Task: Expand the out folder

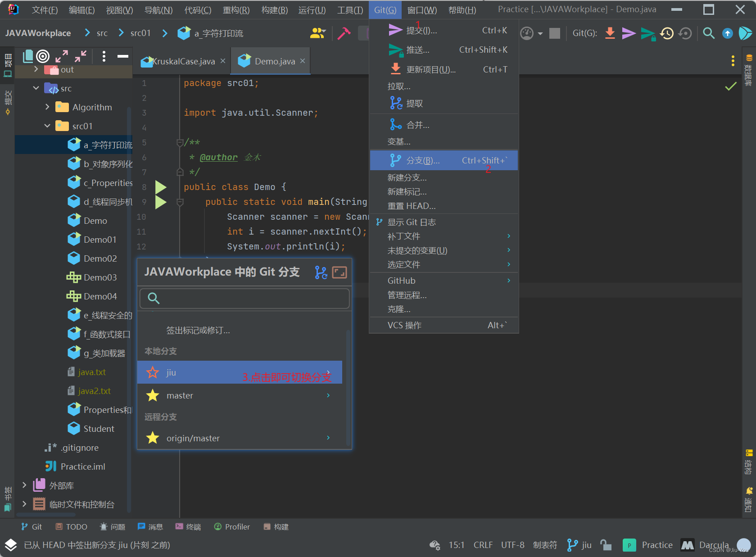Action: point(36,69)
